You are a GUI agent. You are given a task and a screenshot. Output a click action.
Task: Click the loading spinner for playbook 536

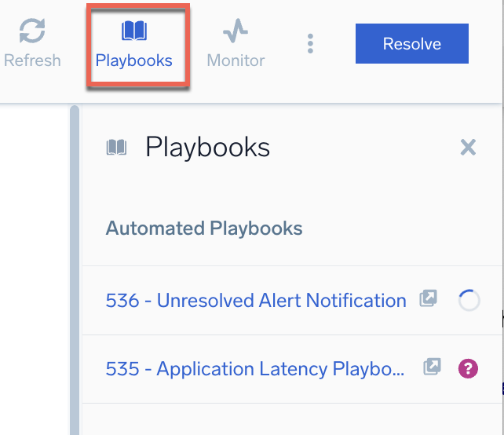(x=469, y=300)
